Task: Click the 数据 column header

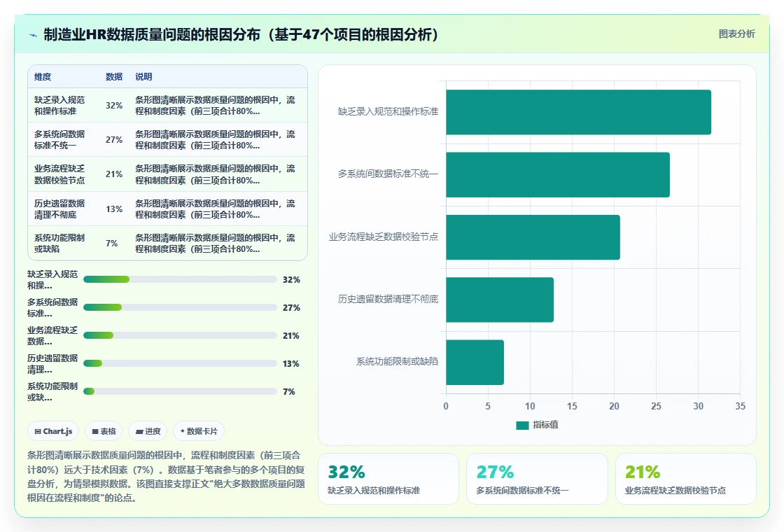Action: coord(114,76)
